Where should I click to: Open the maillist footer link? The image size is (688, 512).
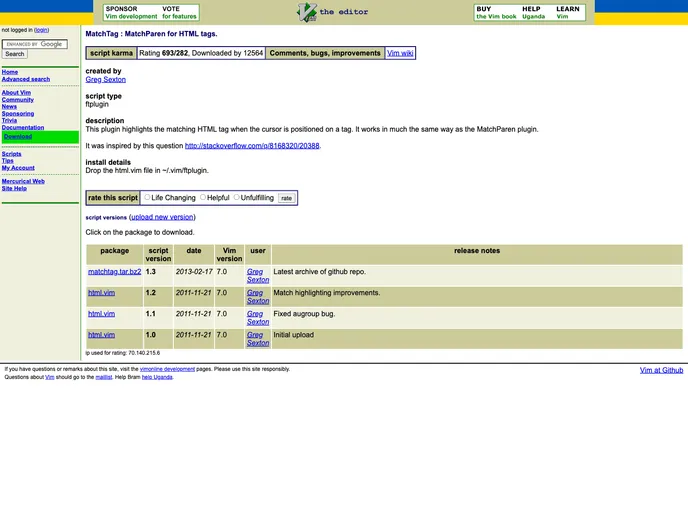pos(104,377)
